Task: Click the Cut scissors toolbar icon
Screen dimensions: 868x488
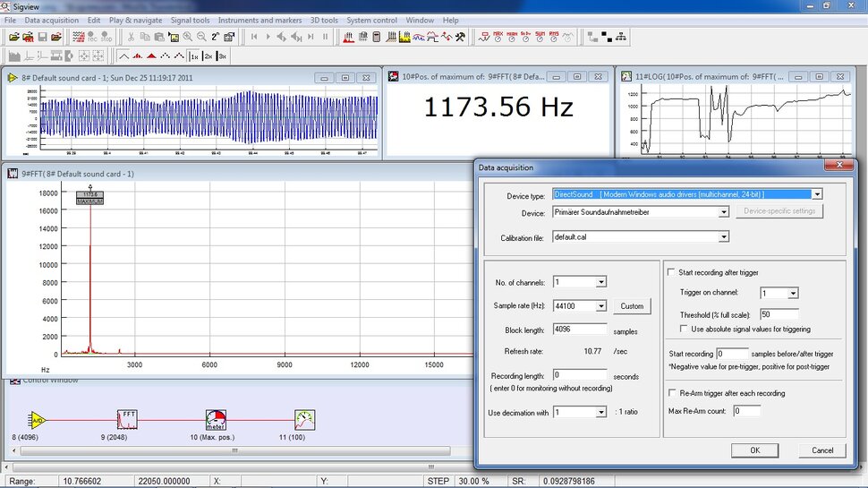Action: (x=131, y=37)
